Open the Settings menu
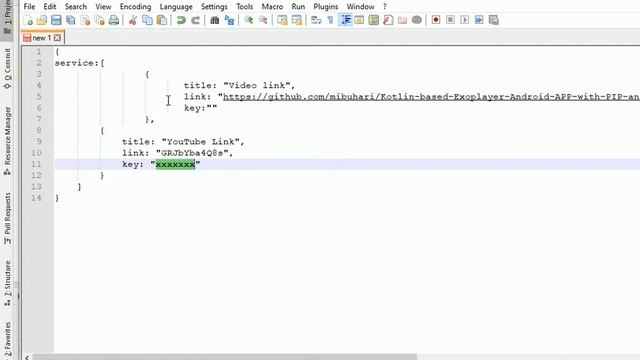 tap(214, 7)
